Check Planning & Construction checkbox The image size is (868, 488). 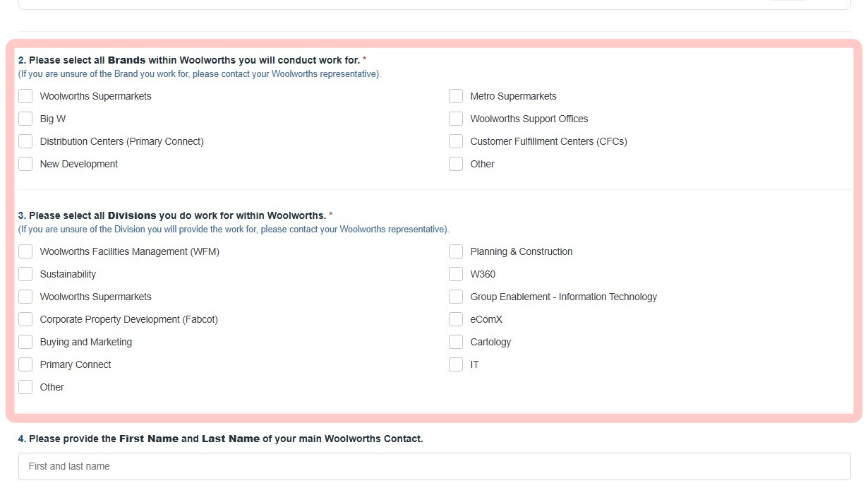(x=456, y=251)
